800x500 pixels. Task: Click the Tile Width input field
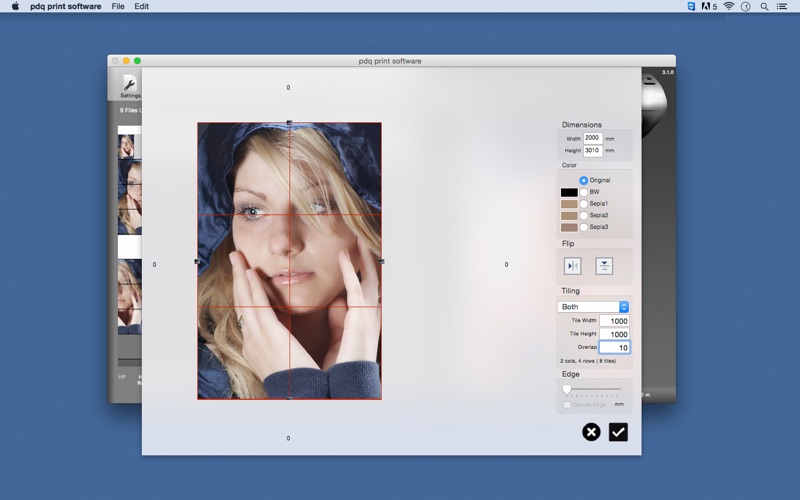tap(614, 321)
